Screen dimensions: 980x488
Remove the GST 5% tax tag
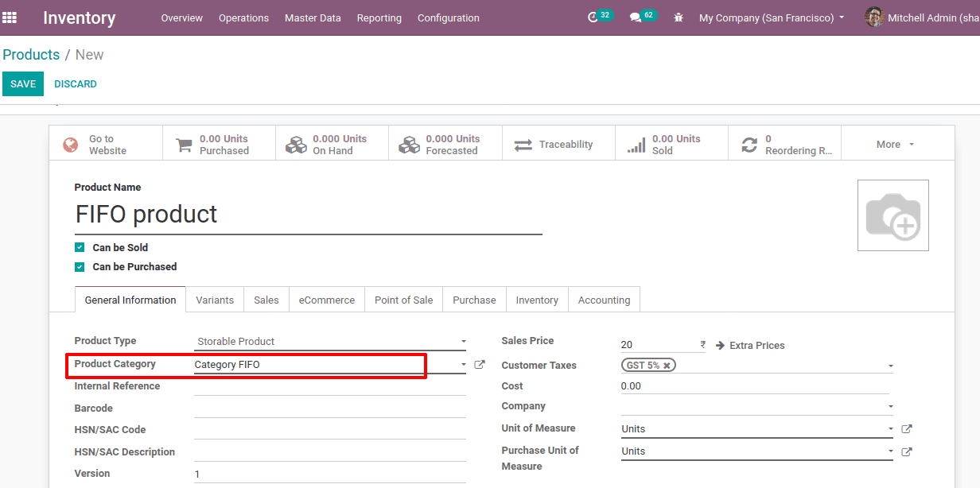pos(667,366)
